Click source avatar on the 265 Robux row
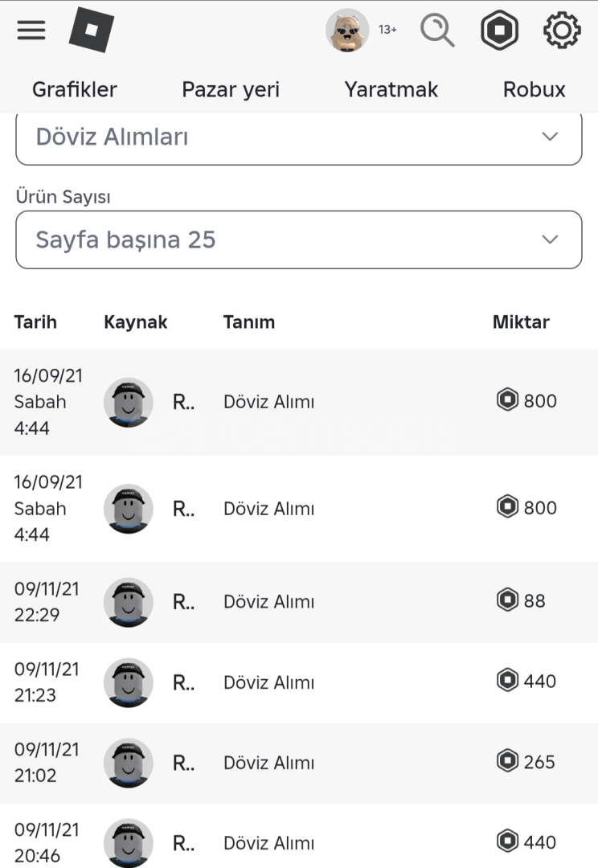The height and width of the screenshot is (868, 598). [x=129, y=763]
